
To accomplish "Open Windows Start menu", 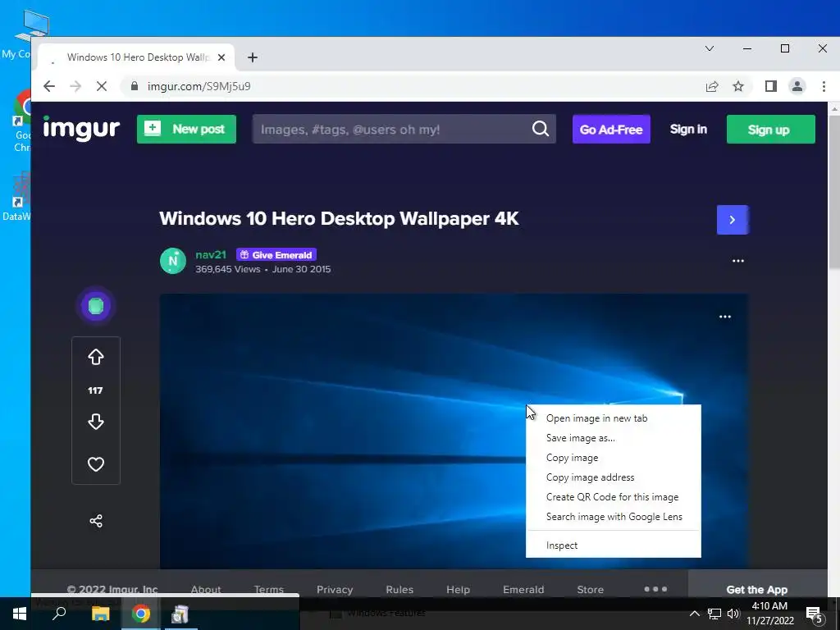I will point(20,614).
